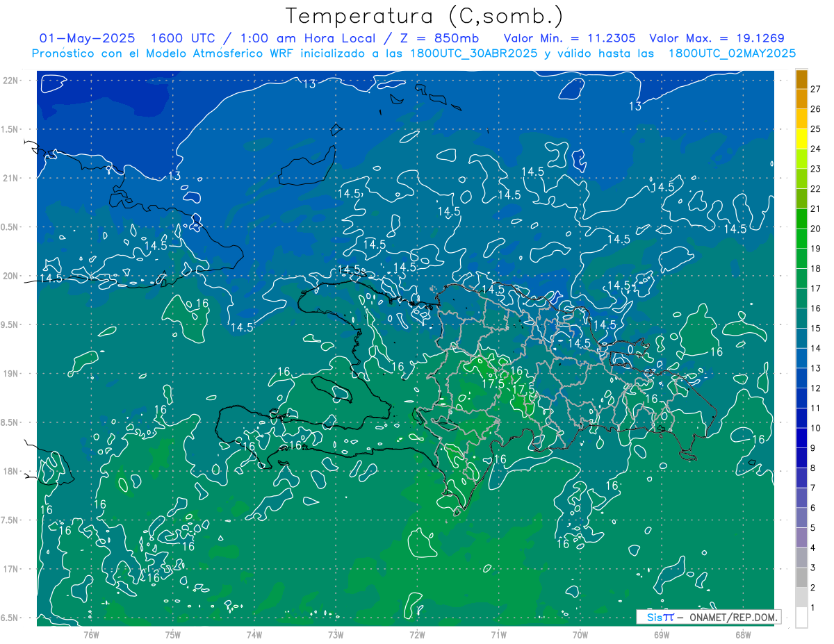Click the colorbar legend label 25

[815, 129]
